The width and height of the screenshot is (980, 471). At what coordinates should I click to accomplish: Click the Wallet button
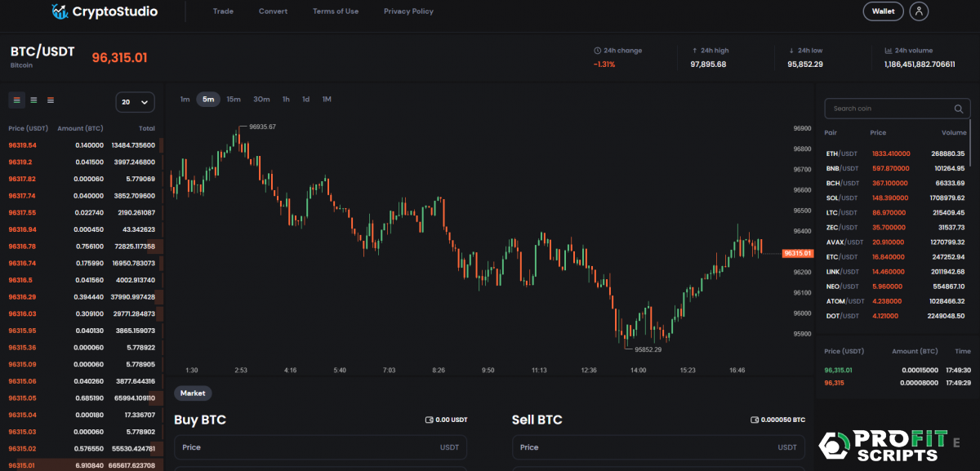(x=883, y=11)
